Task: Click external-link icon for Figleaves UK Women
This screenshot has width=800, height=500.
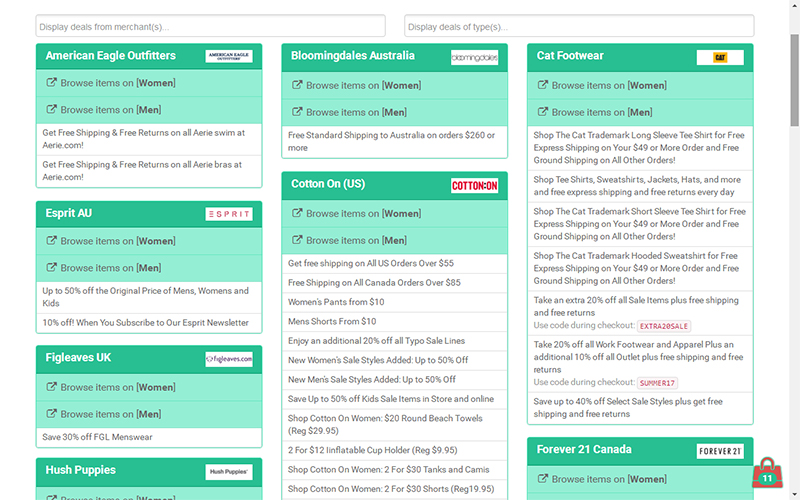Action: [x=52, y=387]
